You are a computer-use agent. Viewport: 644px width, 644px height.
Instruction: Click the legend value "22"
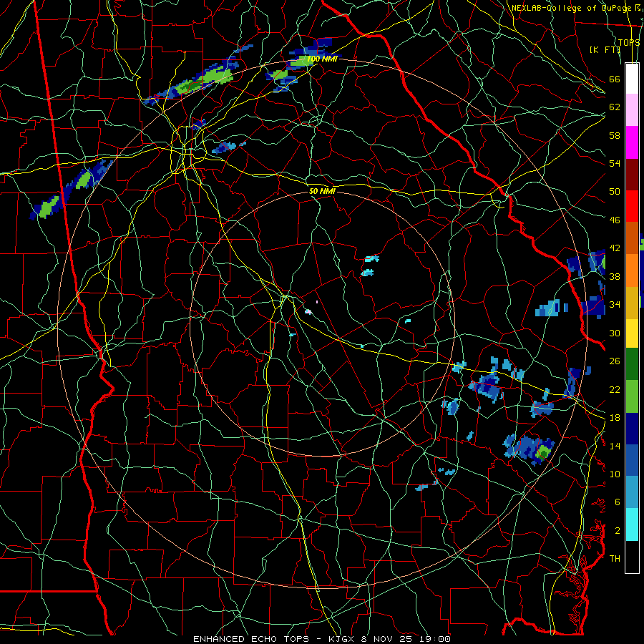click(x=615, y=389)
